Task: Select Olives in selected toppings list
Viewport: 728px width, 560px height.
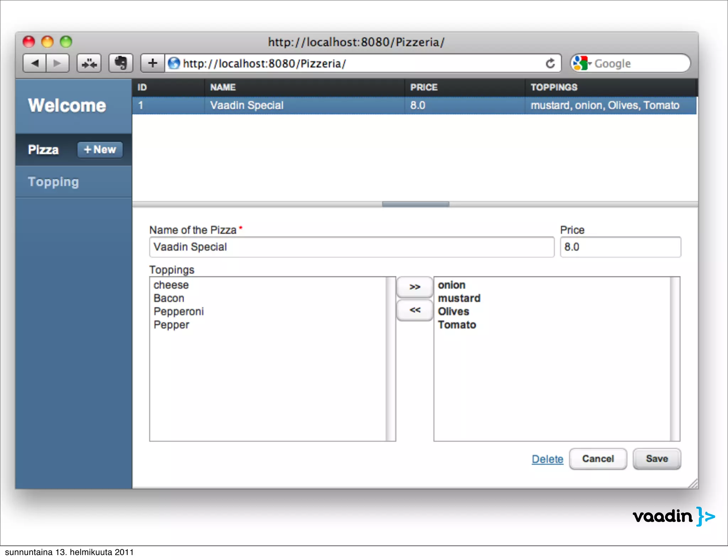Action: tap(453, 311)
